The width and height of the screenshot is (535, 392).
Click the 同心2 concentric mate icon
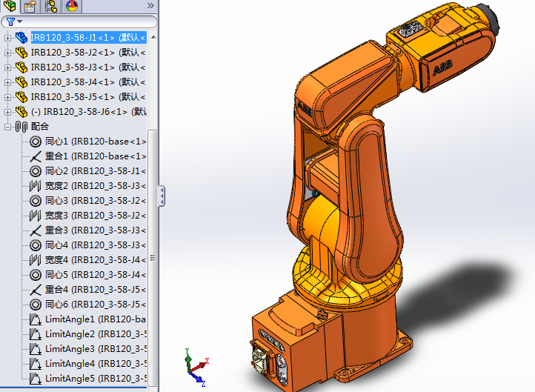pyautogui.click(x=36, y=171)
